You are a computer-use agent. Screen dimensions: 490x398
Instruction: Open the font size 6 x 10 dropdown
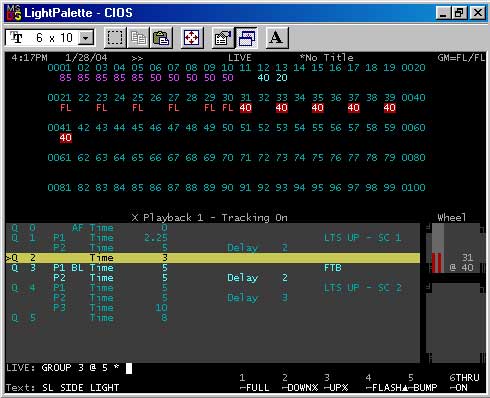coord(86,38)
